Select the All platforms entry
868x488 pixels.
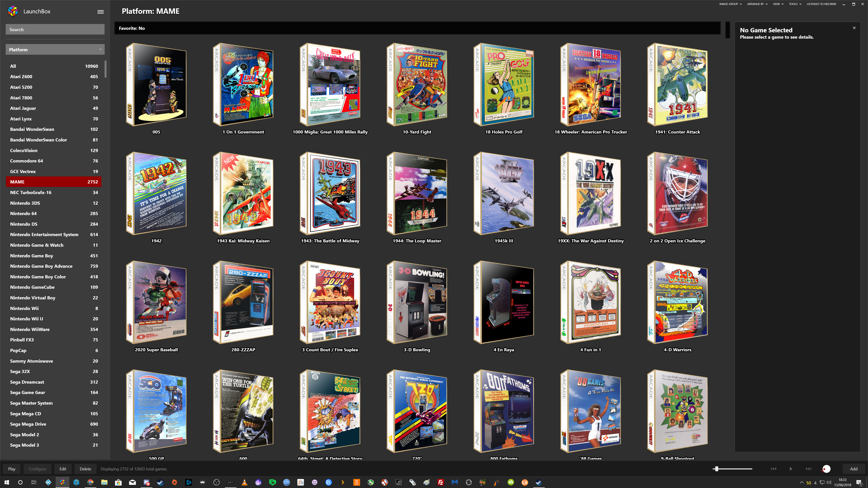point(54,66)
